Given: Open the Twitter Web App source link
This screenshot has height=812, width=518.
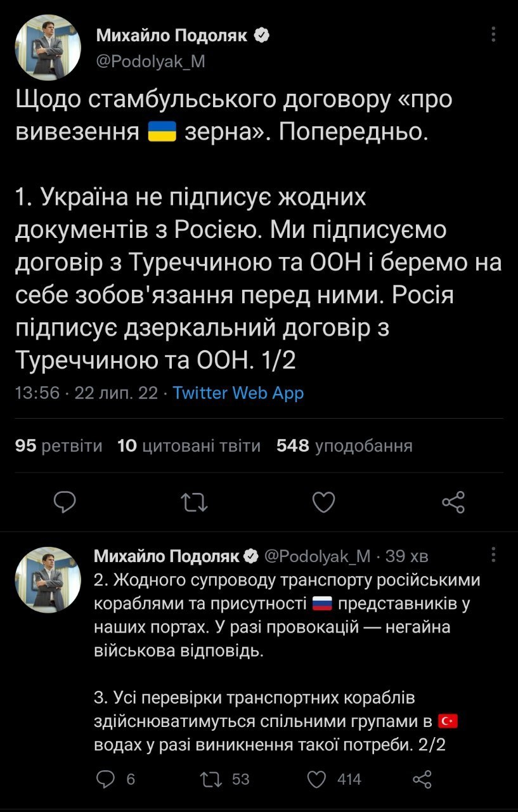Looking at the screenshot, I should click(238, 393).
